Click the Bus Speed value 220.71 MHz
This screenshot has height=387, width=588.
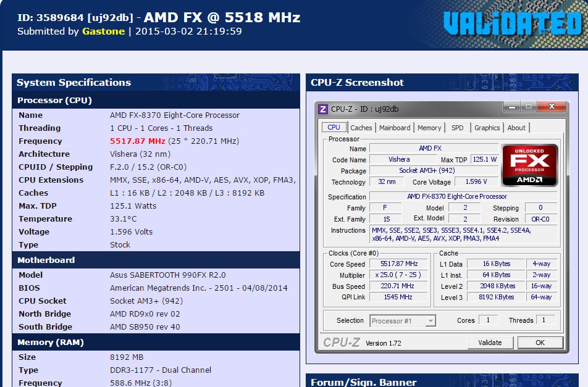(398, 286)
